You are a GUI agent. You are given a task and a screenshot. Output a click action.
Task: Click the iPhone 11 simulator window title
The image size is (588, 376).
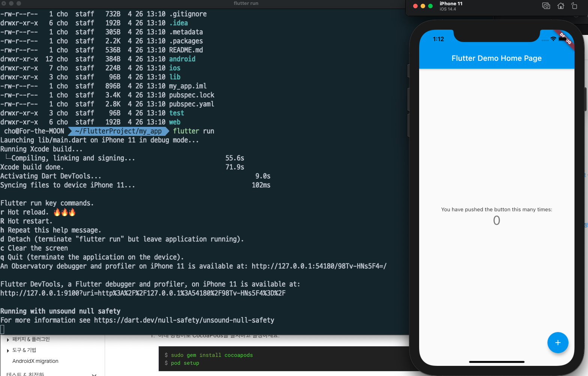click(451, 4)
